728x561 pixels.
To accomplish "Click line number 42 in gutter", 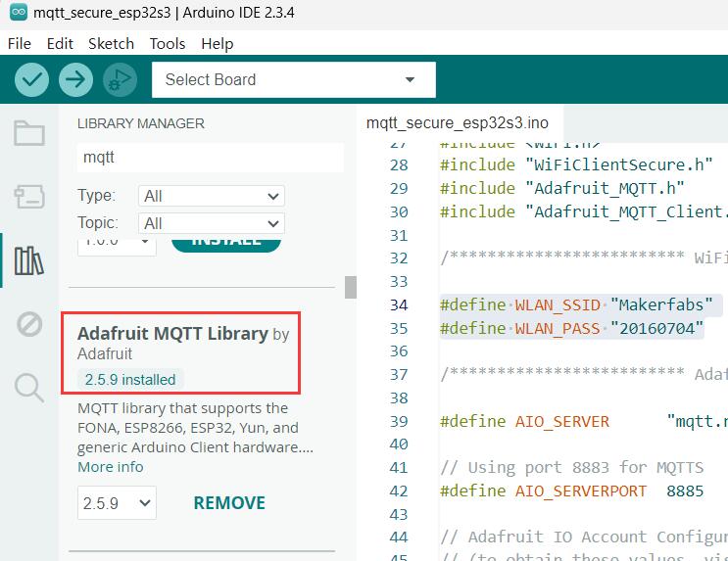I will tap(399, 491).
